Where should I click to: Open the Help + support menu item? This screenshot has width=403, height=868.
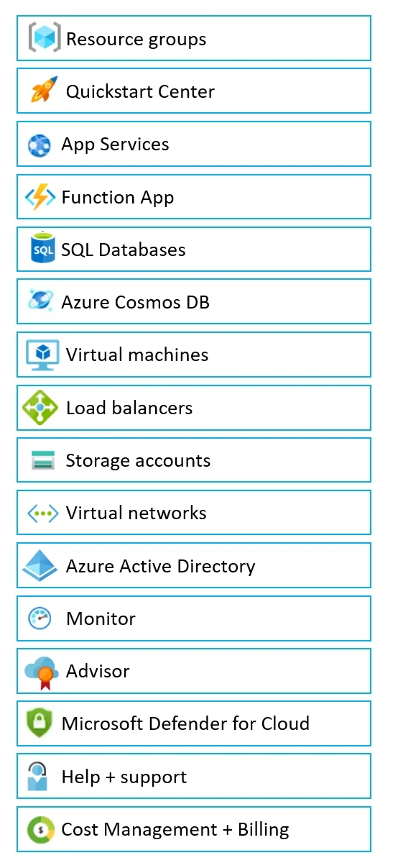[194, 776]
